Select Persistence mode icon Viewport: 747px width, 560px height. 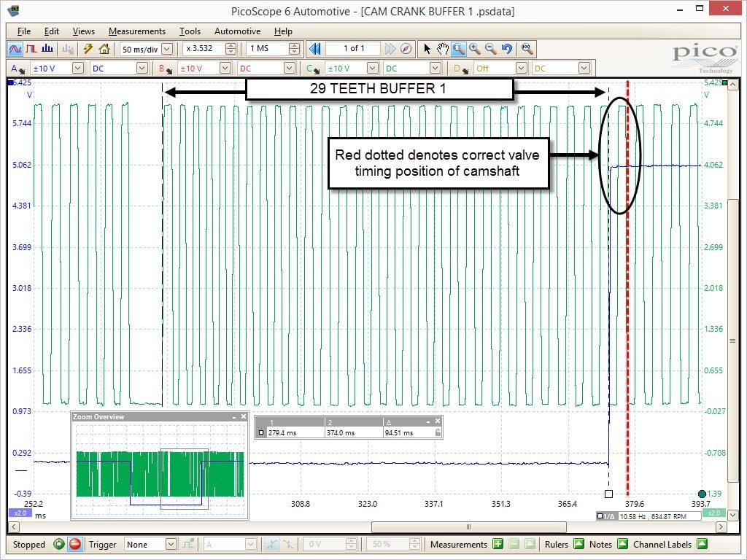pyautogui.click(x=31, y=49)
